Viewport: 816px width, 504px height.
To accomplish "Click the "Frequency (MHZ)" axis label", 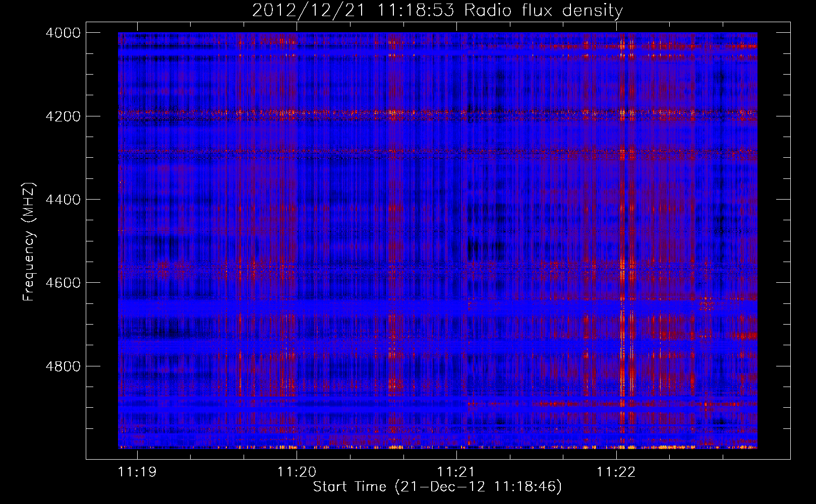I will (x=29, y=242).
